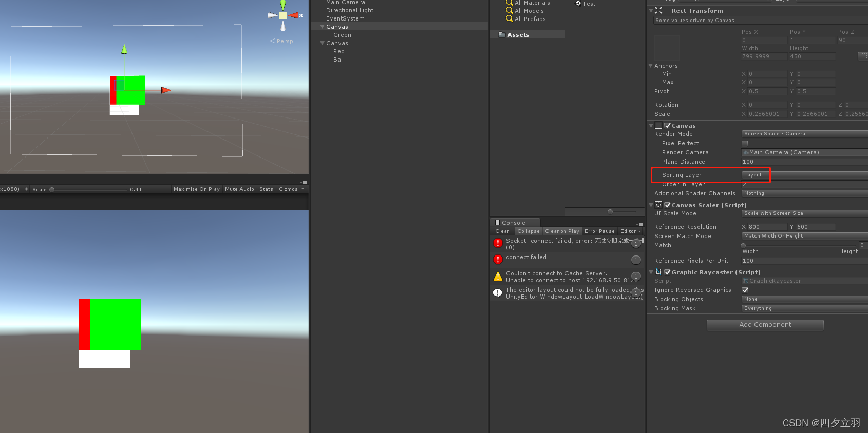This screenshot has height=433, width=868.
Task: Open the Screen Match Mode dropdown
Action: click(805, 236)
